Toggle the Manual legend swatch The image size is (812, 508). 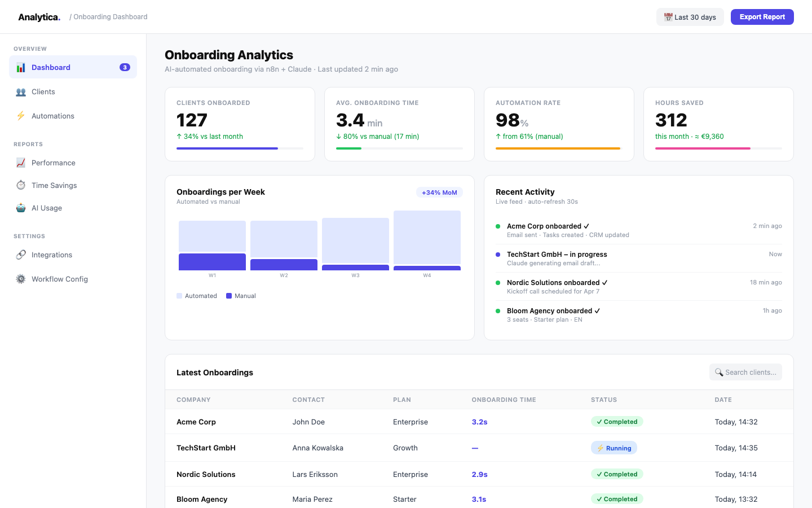click(x=229, y=296)
